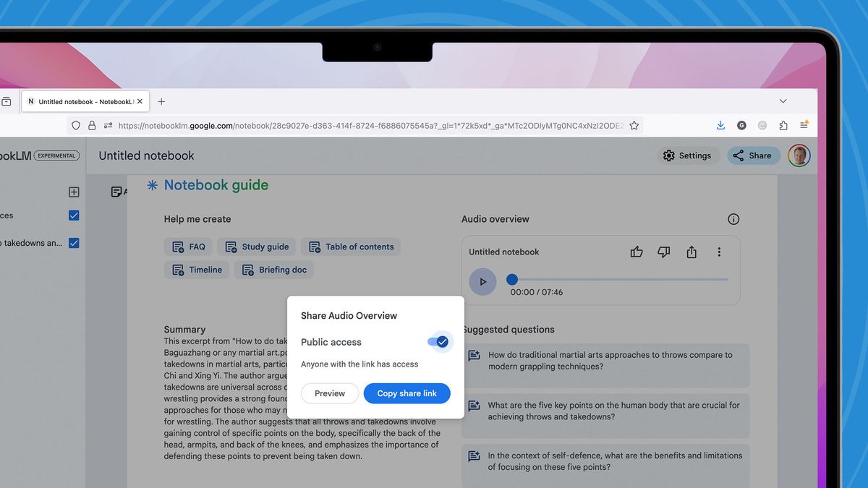Open the three-dot audio options menu

click(x=719, y=252)
